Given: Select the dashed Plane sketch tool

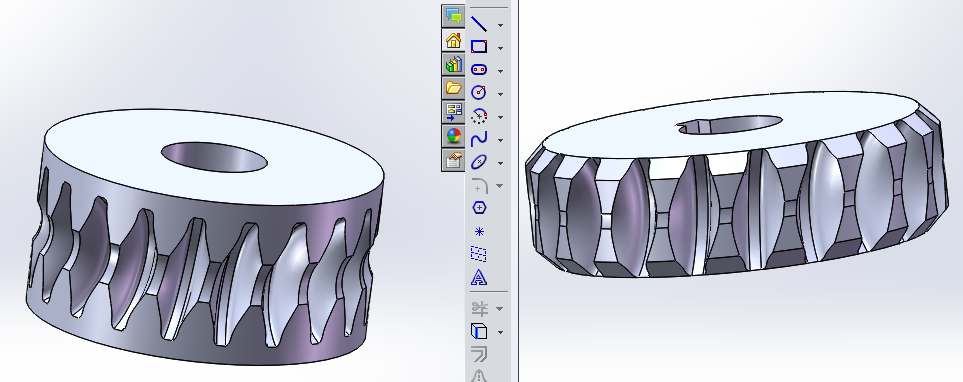Looking at the screenshot, I should [x=479, y=254].
